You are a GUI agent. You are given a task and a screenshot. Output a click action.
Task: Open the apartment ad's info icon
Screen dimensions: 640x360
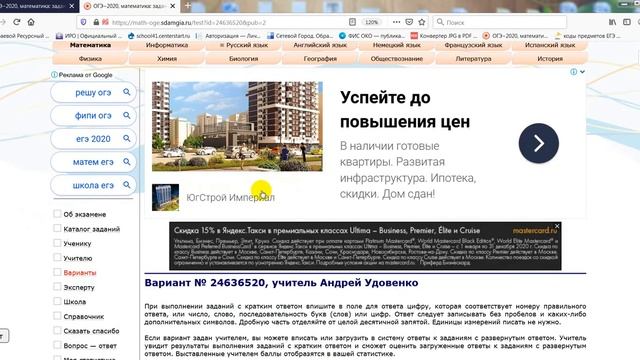click(x=573, y=72)
